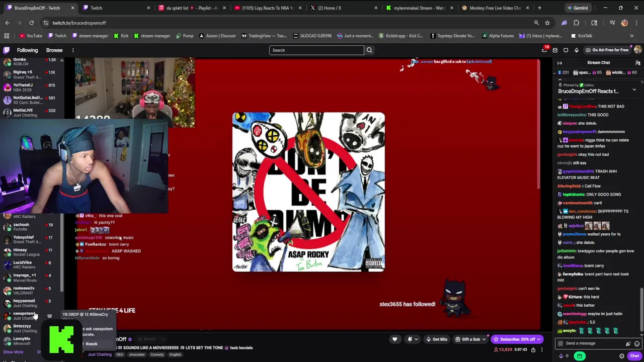Open tbvnks ROBLOX channel in sidebar
The width and height of the screenshot is (644, 362).
30,62
